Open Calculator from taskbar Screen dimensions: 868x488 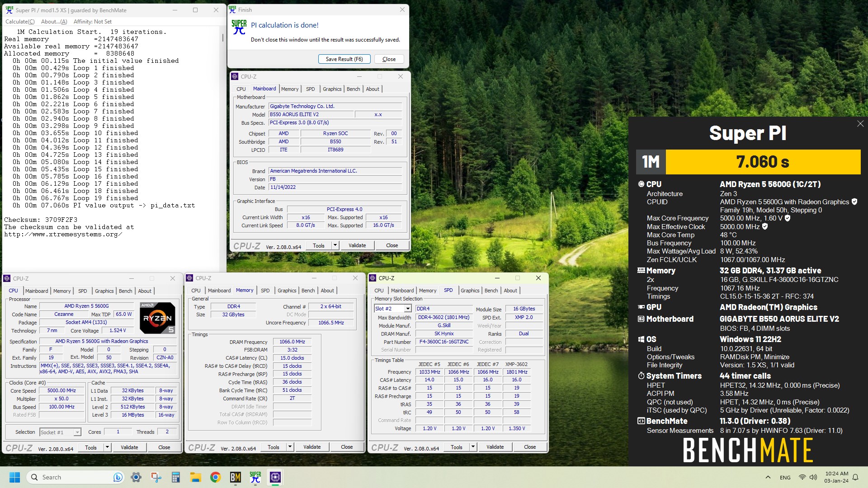(x=176, y=477)
